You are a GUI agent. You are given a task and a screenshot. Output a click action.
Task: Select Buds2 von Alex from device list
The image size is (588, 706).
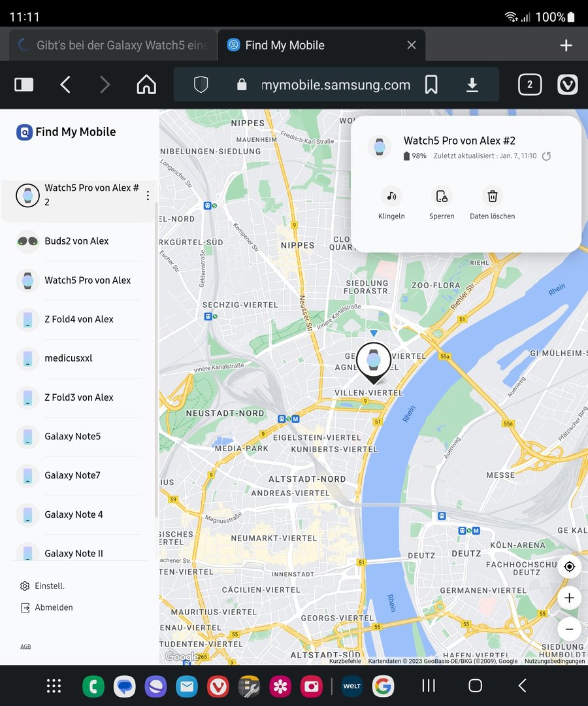[76, 241]
